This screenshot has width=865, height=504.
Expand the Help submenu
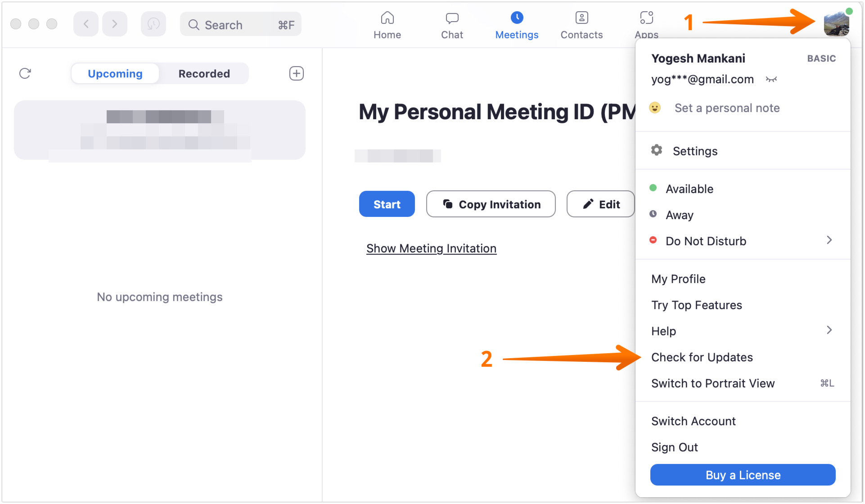[829, 331]
